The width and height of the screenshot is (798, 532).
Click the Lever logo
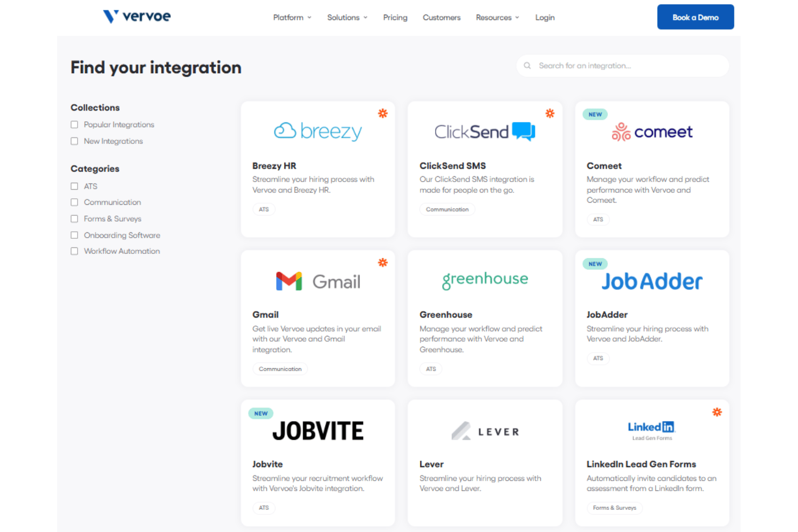(485, 431)
